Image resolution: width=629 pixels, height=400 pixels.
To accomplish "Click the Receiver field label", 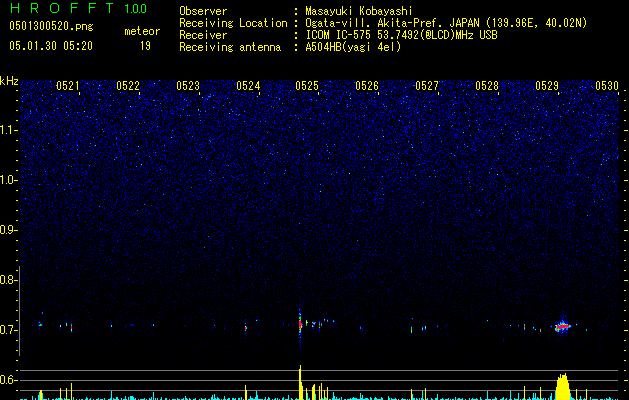I will pyautogui.click(x=203, y=35).
